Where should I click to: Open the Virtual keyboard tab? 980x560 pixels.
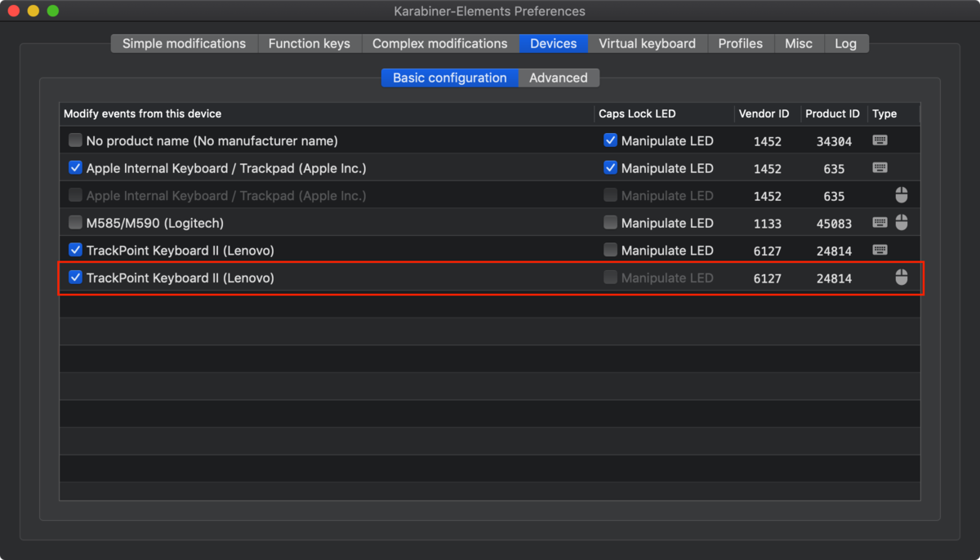pos(647,43)
